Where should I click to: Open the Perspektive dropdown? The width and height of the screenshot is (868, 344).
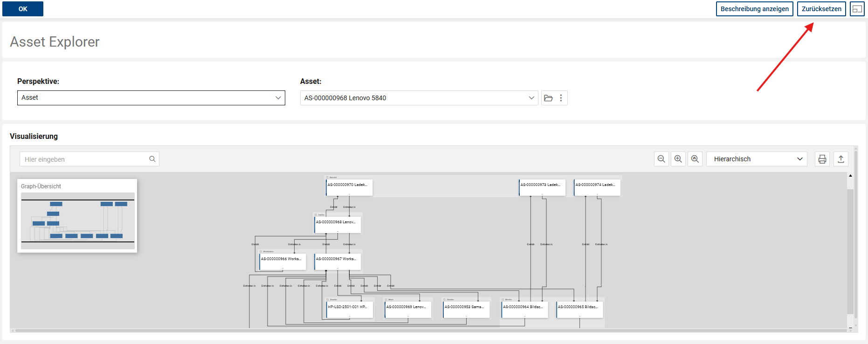coord(151,98)
